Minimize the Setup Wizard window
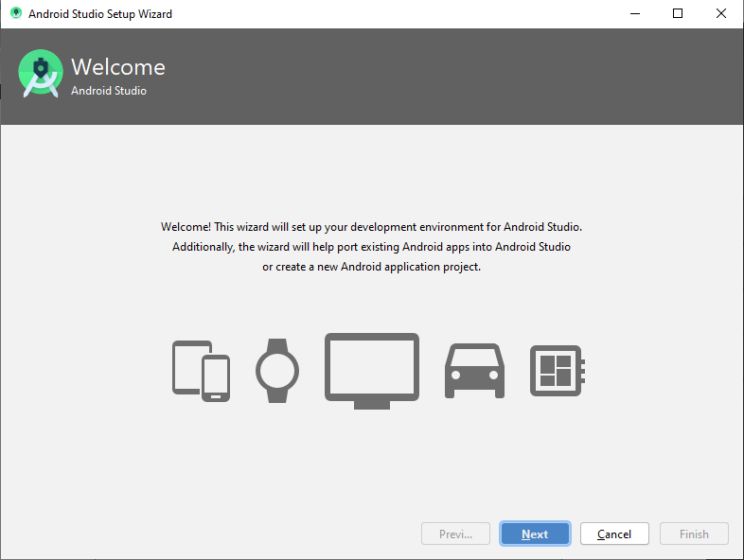 635,14
